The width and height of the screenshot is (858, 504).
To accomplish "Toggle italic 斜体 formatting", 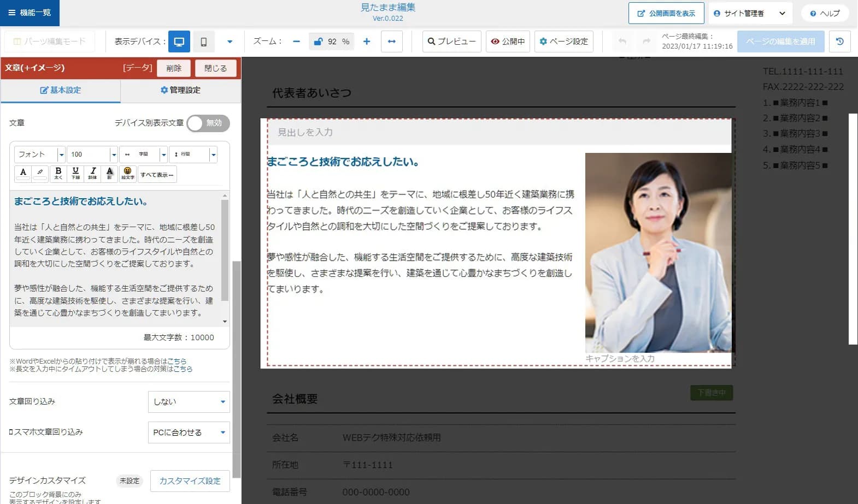I will tap(92, 174).
